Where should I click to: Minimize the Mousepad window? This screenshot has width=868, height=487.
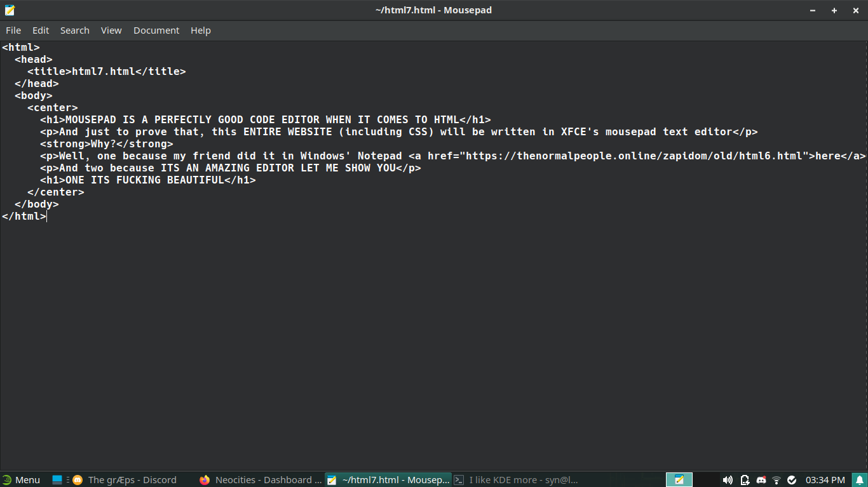pyautogui.click(x=813, y=10)
